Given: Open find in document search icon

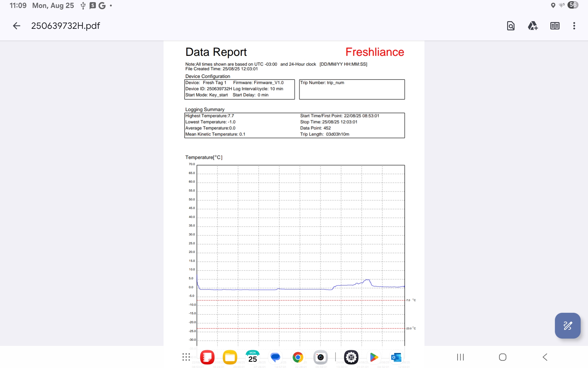Looking at the screenshot, I should [511, 26].
